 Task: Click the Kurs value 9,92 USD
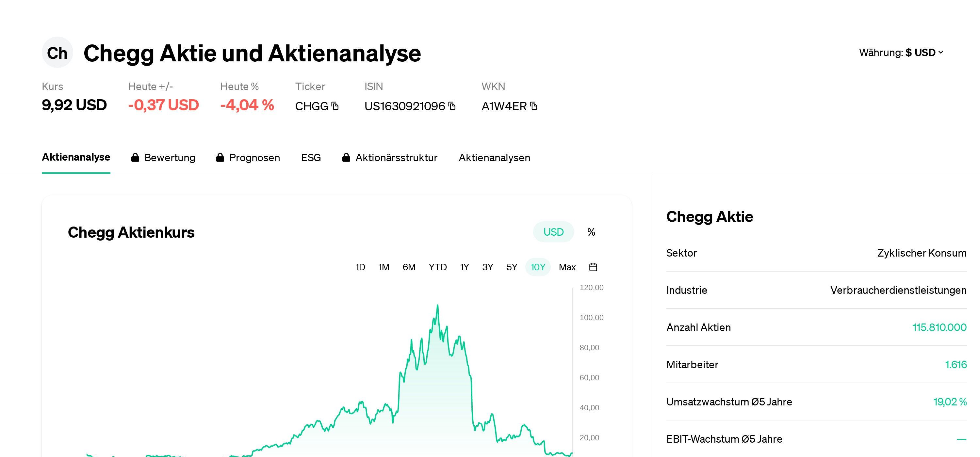pyautogui.click(x=74, y=105)
